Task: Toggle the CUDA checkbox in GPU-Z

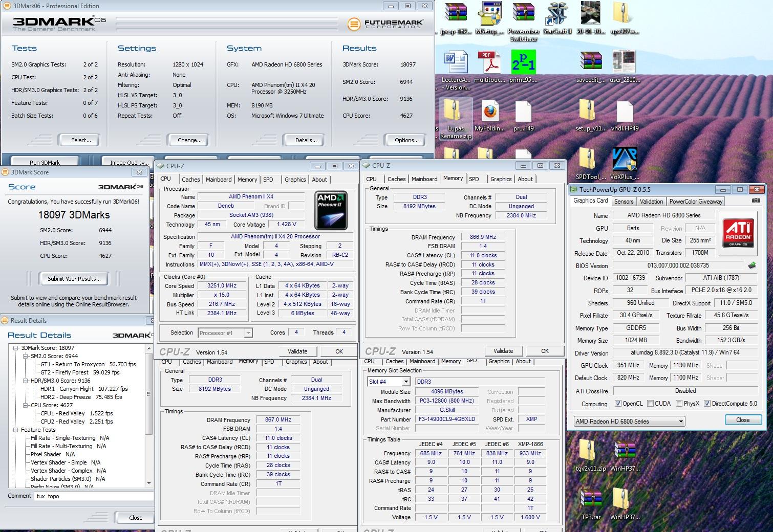Action: pos(650,404)
